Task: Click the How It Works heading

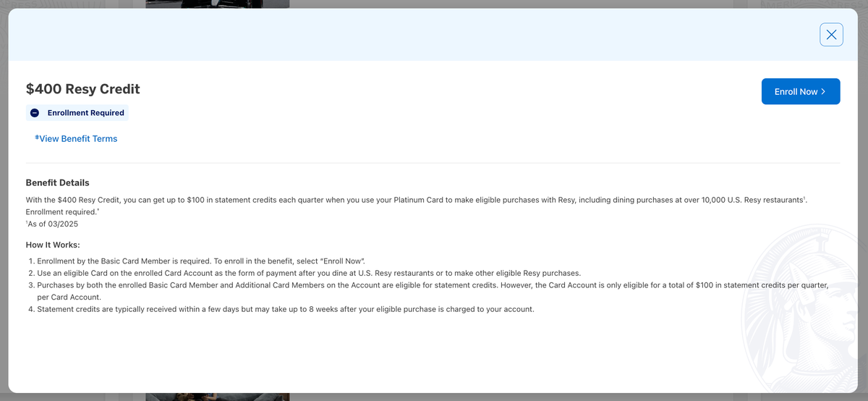Action: (53, 245)
